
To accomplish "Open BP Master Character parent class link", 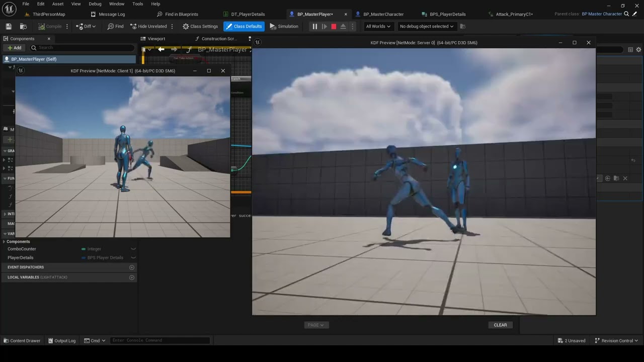I will coord(602,14).
